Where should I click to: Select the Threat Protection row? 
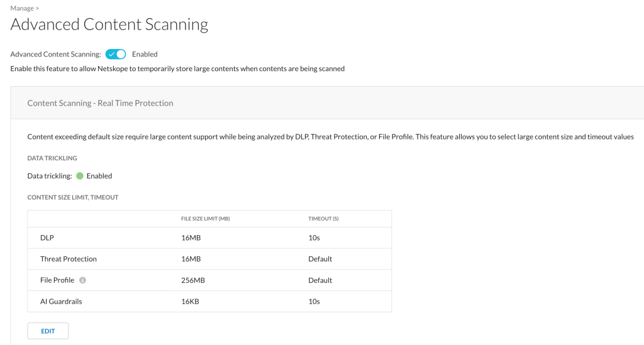(209, 259)
